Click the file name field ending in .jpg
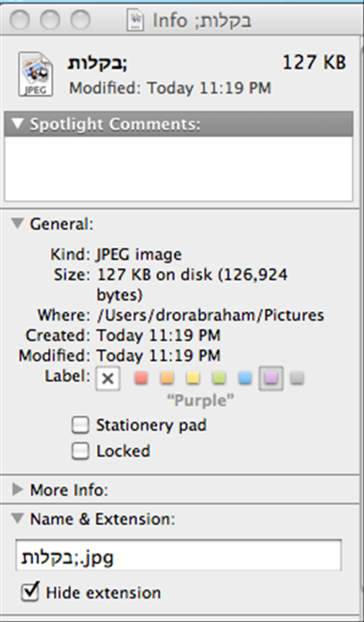 179,555
